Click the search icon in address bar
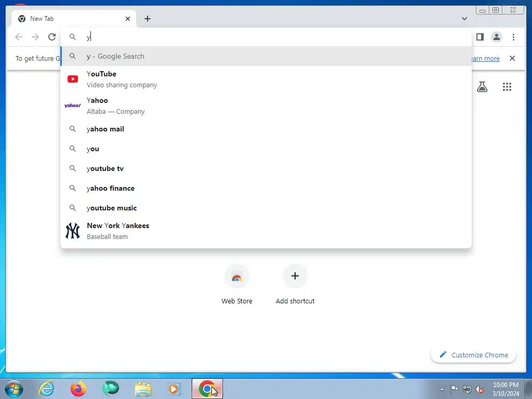The image size is (532, 399). pyautogui.click(x=73, y=37)
